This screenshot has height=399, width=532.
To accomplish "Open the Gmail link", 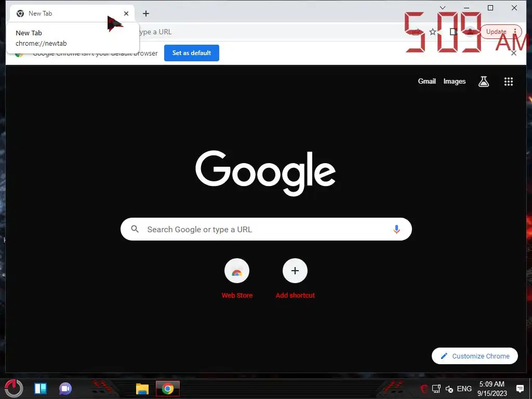I will click(427, 82).
